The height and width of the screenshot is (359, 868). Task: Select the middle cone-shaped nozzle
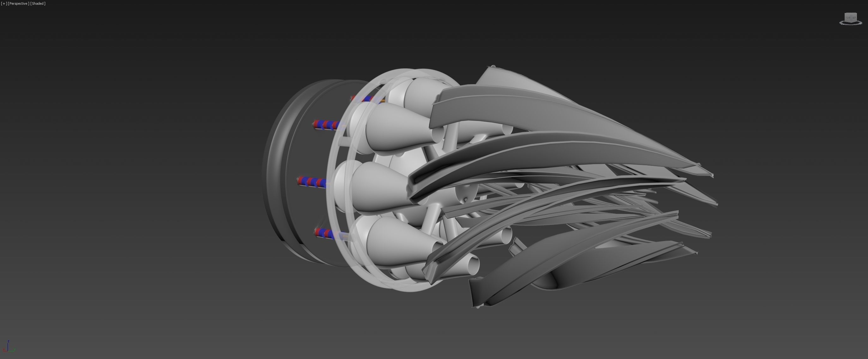pyautogui.click(x=377, y=187)
